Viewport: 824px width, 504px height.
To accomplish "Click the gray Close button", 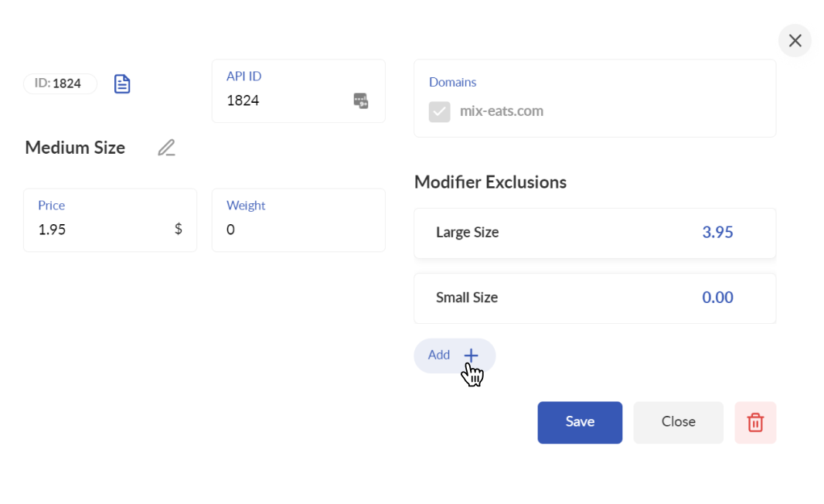I will tap(678, 423).
